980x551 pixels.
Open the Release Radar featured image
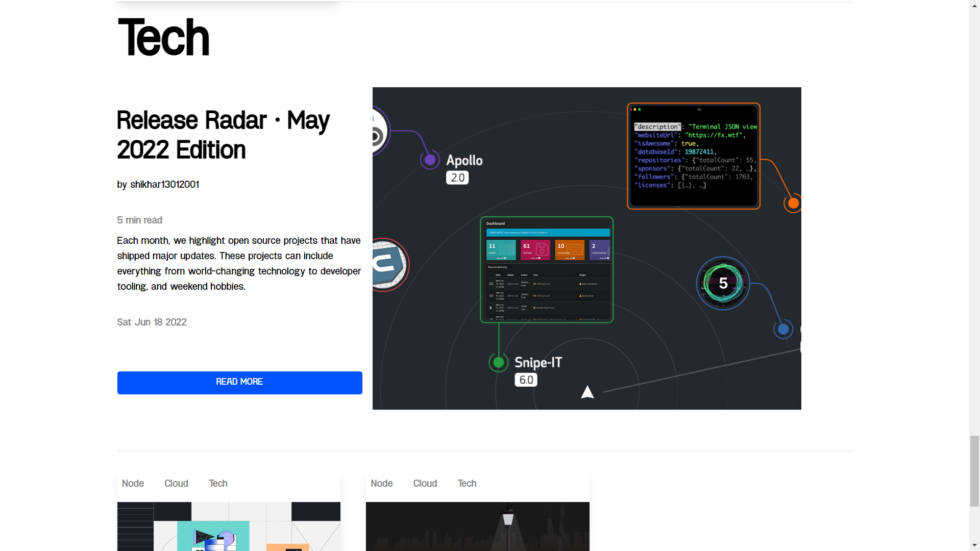pyautogui.click(x=586, y=248)
